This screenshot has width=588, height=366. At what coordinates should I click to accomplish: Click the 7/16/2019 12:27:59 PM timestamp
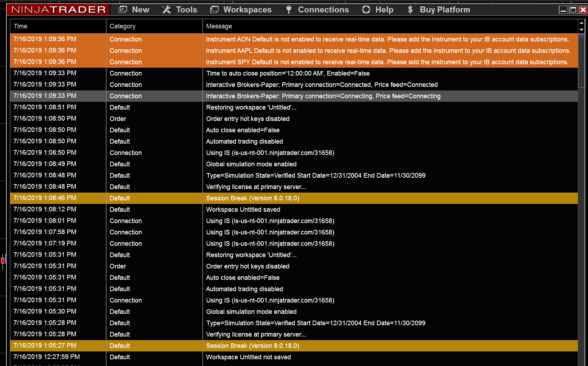click(x=46, y=357)
